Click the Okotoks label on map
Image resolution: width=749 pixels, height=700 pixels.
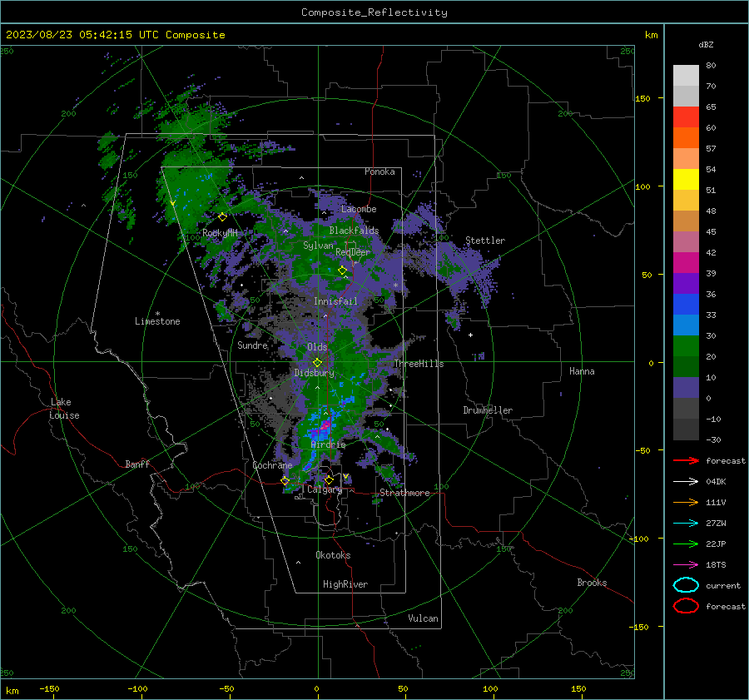(333, 554)
